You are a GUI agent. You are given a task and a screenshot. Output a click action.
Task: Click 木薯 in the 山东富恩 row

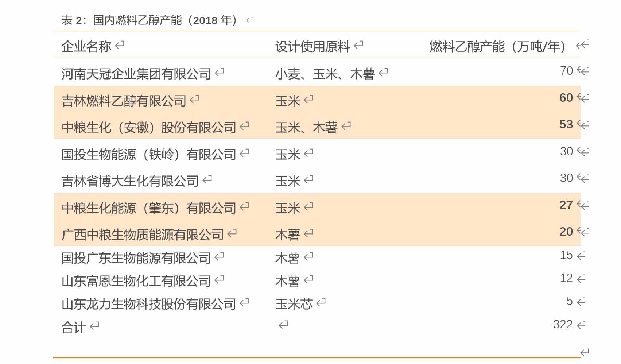[288, 281]
